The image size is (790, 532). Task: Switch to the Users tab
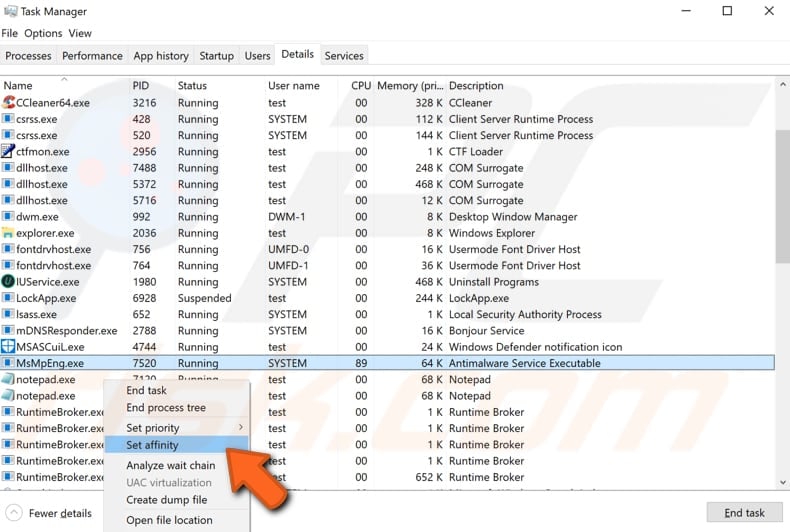(257, 56)
